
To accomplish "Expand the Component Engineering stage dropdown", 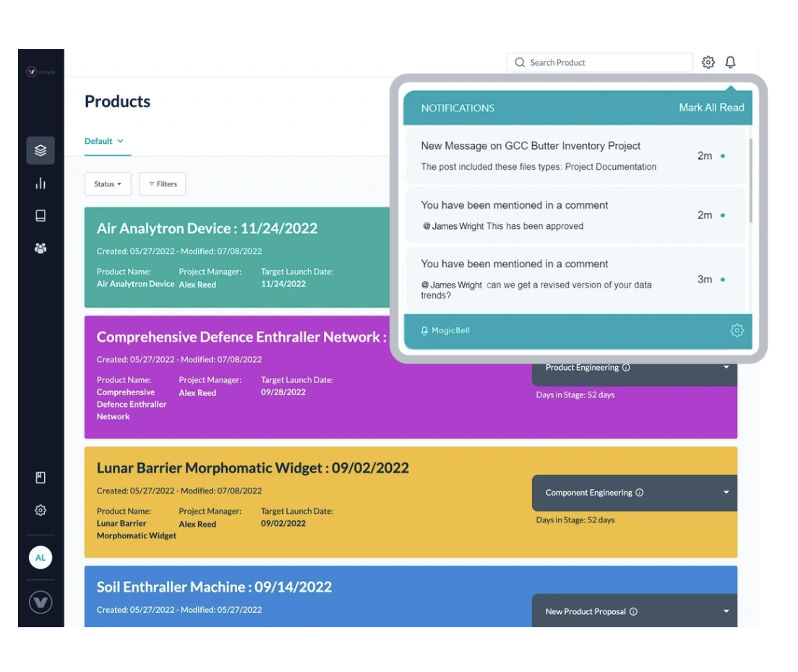I will tap(726, 493).
